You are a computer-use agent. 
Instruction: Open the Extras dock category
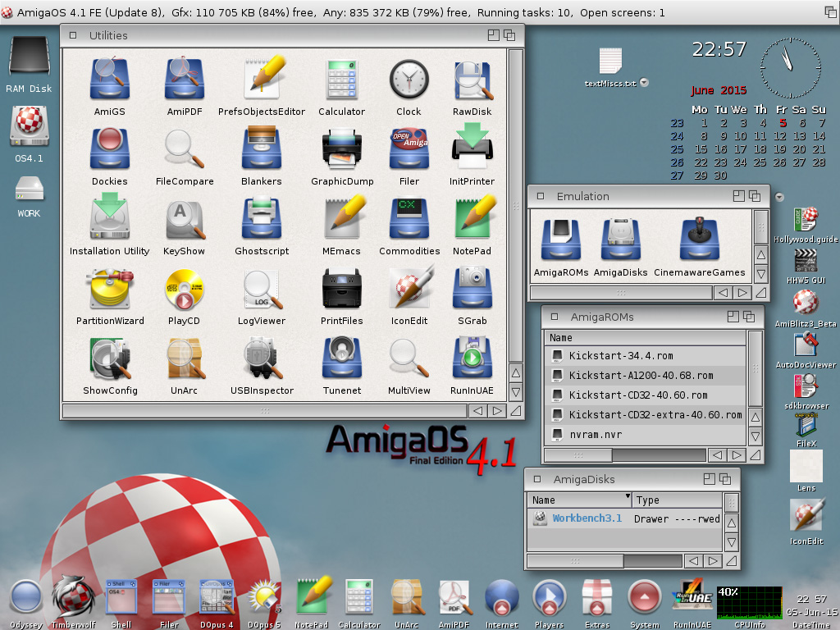point(596,599)
